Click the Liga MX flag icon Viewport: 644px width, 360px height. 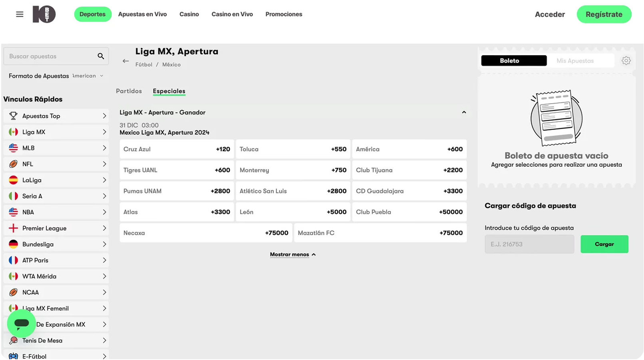coord(13,132)
